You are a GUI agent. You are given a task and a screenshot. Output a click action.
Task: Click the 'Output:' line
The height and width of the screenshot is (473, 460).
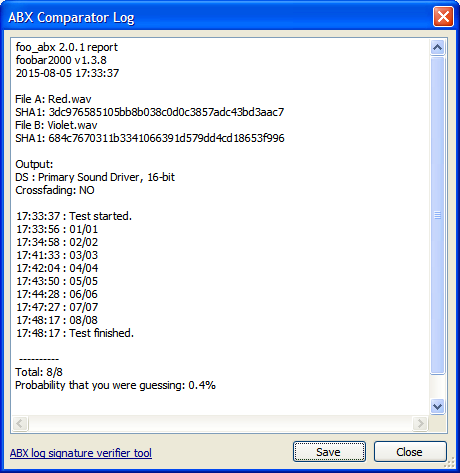click(34, 164)
